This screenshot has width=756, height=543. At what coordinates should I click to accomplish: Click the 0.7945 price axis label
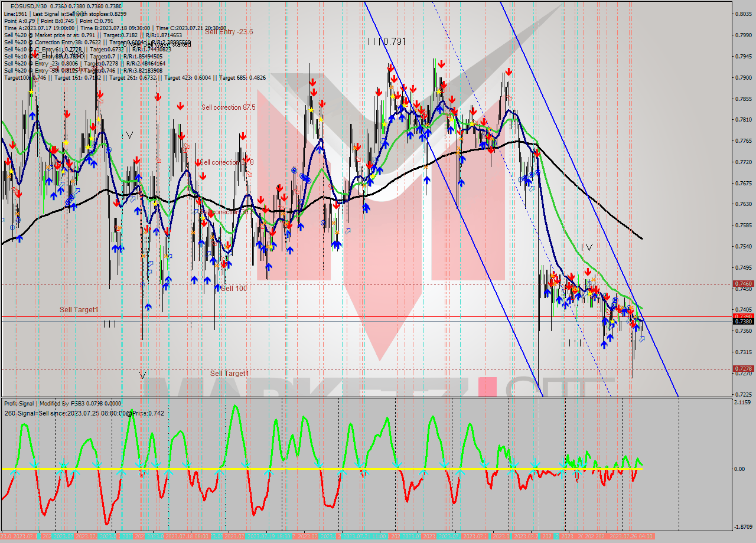point(743,56)
